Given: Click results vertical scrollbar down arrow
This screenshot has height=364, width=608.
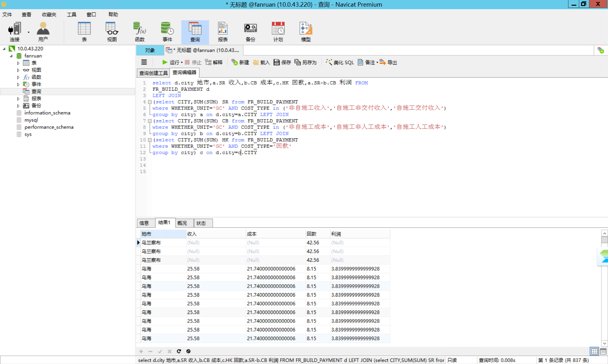Looking at the screenshot, I should [605, 343].
